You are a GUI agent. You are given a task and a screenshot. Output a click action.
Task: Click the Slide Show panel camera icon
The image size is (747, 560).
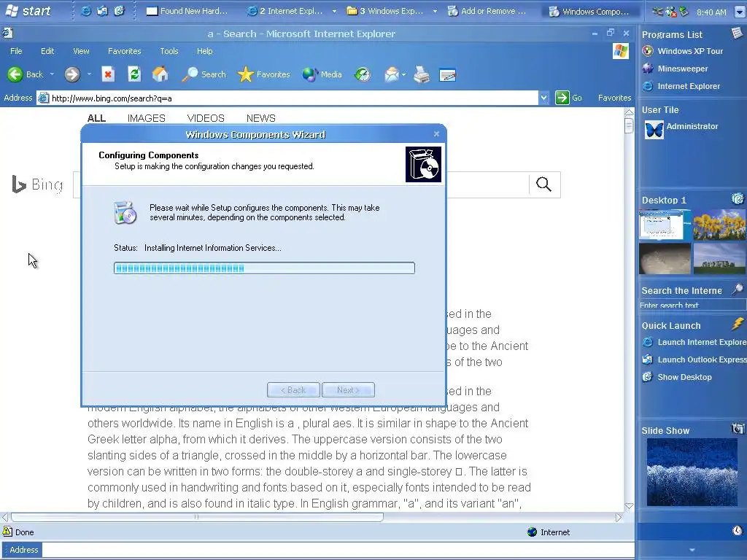coord(738,429)
